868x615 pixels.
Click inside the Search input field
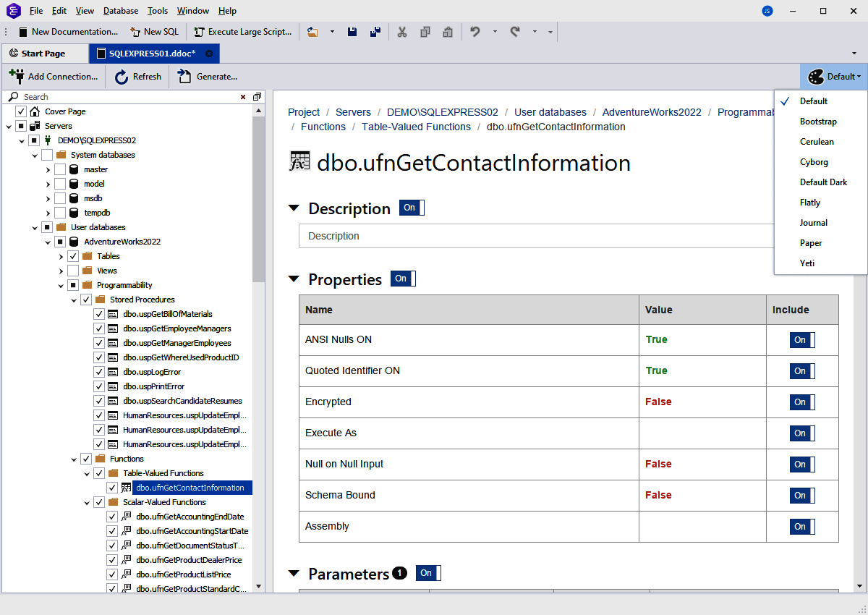pos(109,96)
